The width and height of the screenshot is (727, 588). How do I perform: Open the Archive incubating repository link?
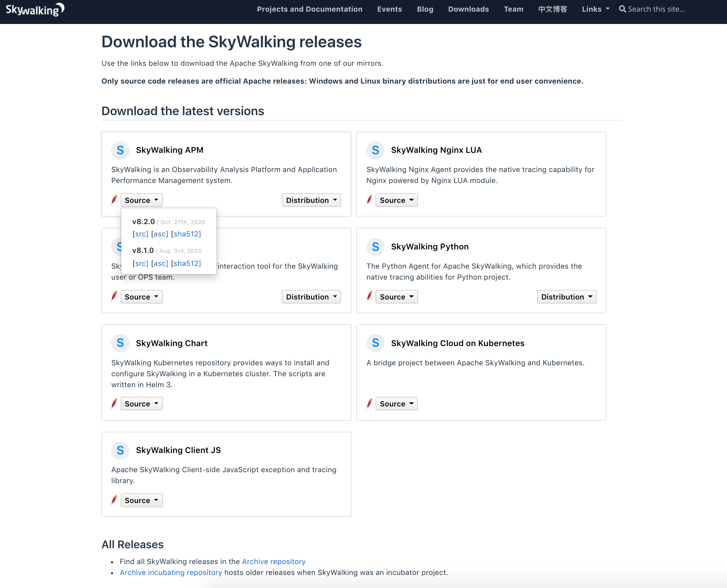[171, 573]
